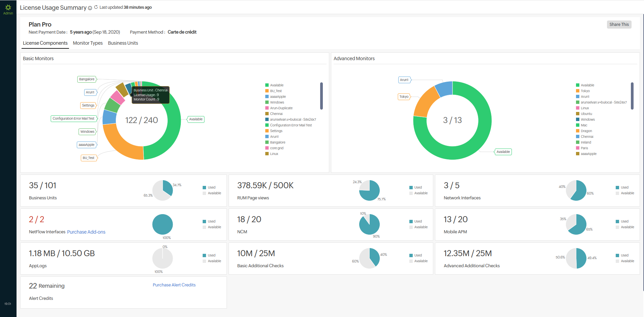The height and width of the screenshot is (317, 644).
Task: Click the Tokyo legend square in Advanced Monitors
Action: [x=578, y=91]
